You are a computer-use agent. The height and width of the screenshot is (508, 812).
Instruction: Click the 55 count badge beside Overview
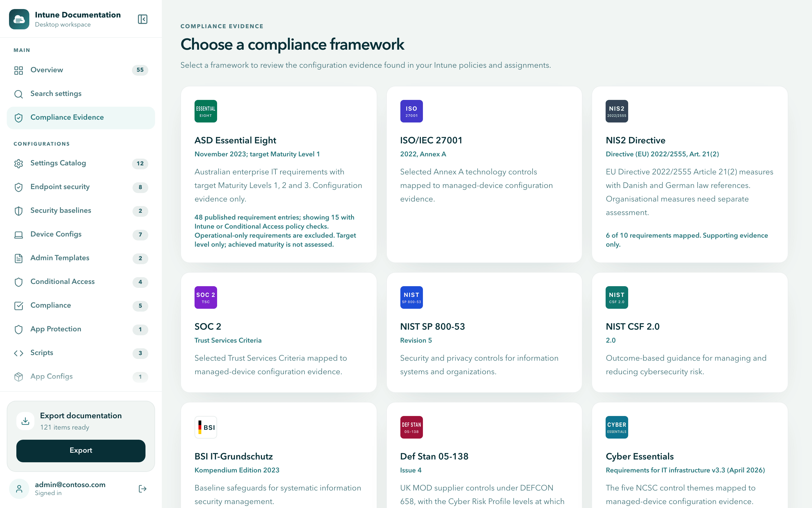click(140, 70)
